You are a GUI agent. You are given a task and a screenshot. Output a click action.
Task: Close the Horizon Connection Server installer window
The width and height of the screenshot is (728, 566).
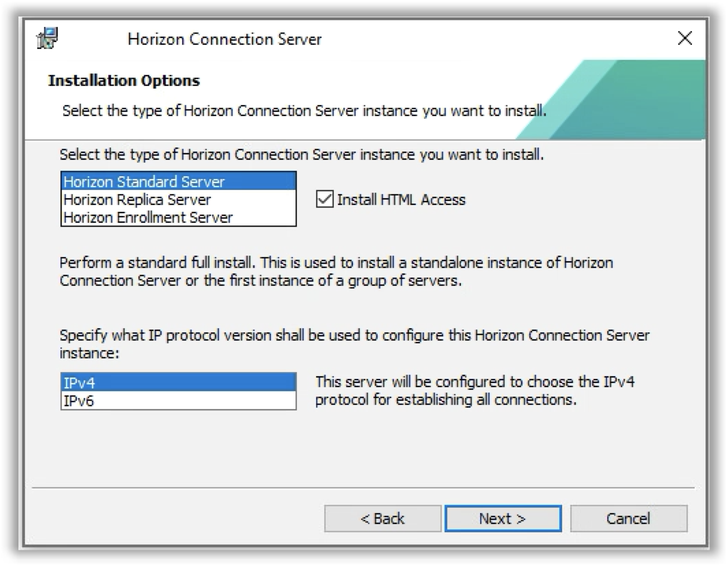point(685,38)
